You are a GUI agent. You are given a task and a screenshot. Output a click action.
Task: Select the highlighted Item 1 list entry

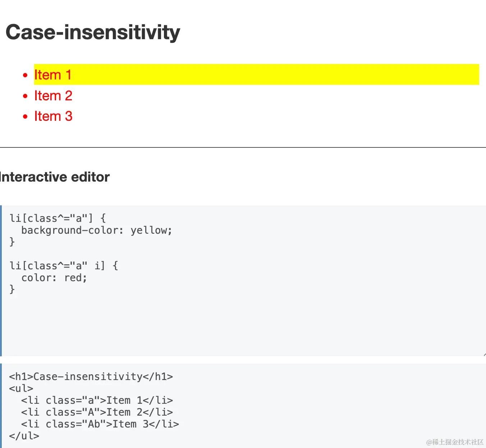point(53,75)
